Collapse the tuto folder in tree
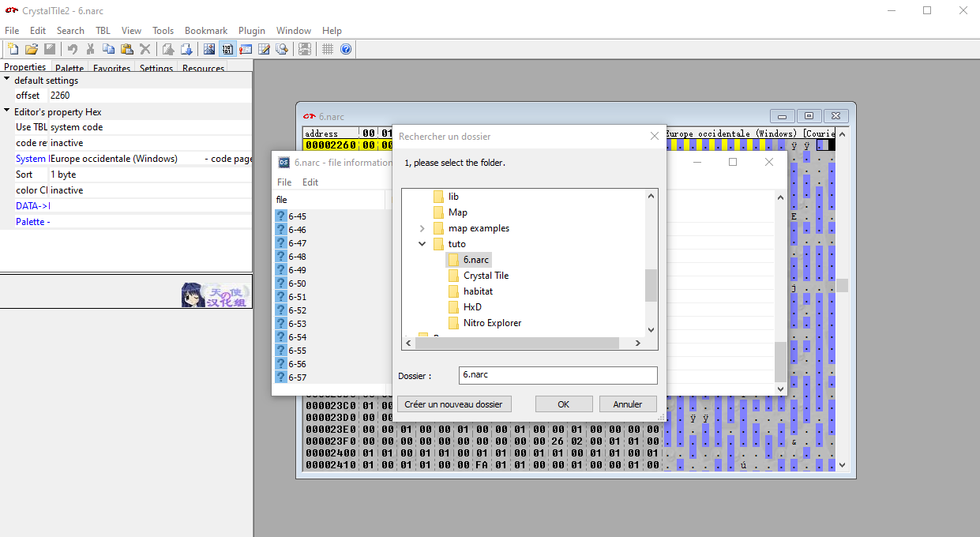The image size is (980, 537). (422, 244)
